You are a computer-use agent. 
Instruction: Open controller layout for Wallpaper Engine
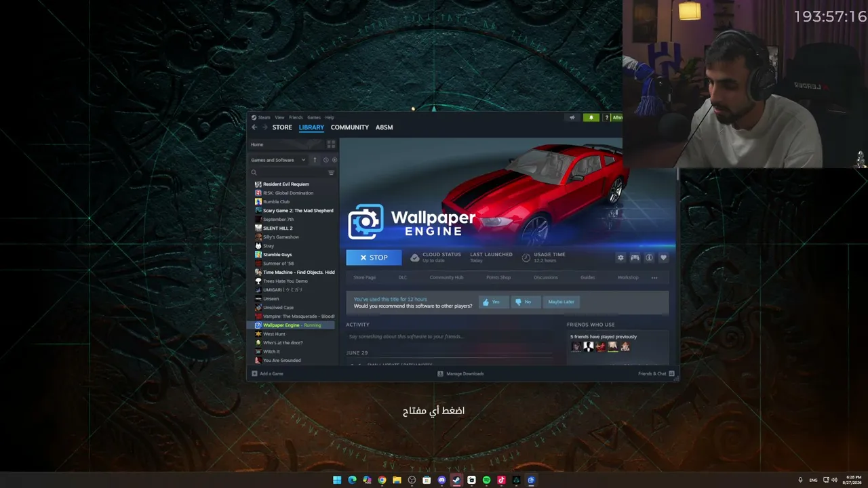click(635, 258)
